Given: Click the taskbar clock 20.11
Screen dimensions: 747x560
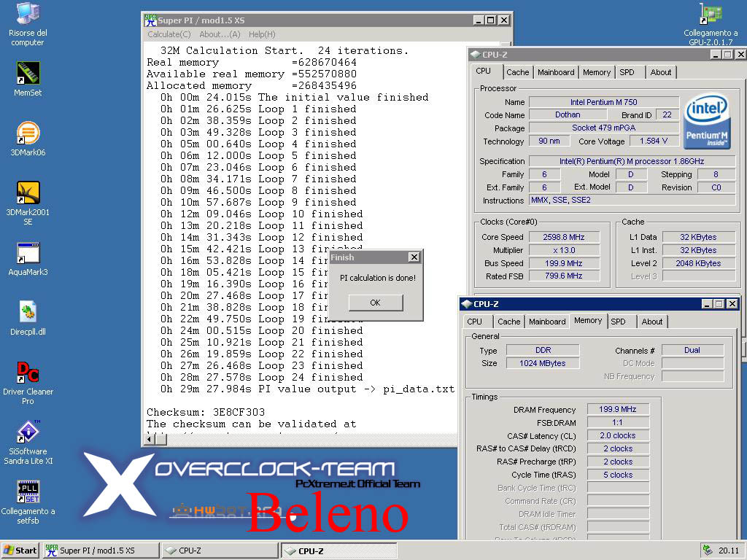Looking at the screenshot, I should 729,551.
